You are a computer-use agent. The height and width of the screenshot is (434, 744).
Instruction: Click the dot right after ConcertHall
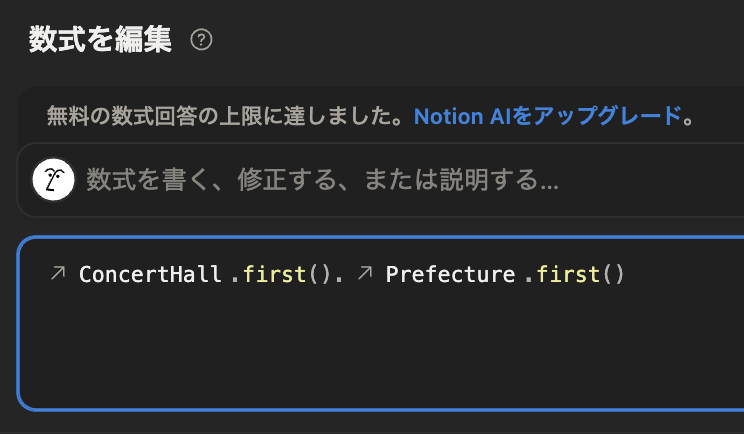tap(235, 275)
